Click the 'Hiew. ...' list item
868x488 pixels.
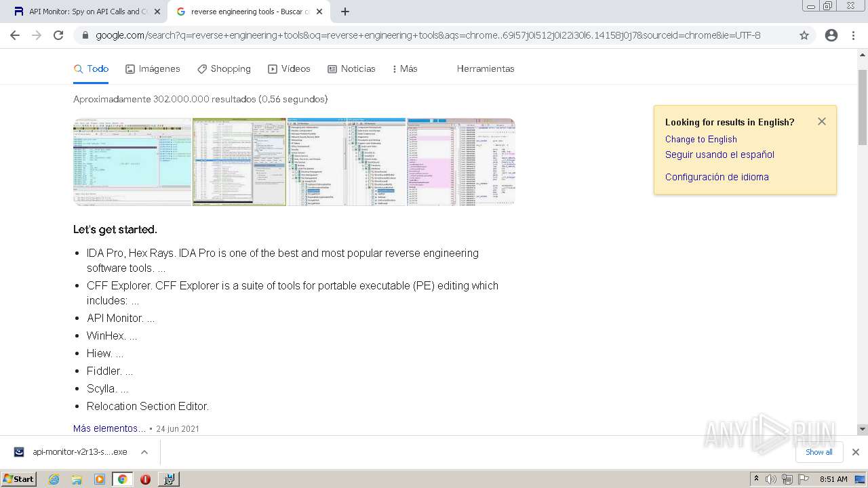105,353
